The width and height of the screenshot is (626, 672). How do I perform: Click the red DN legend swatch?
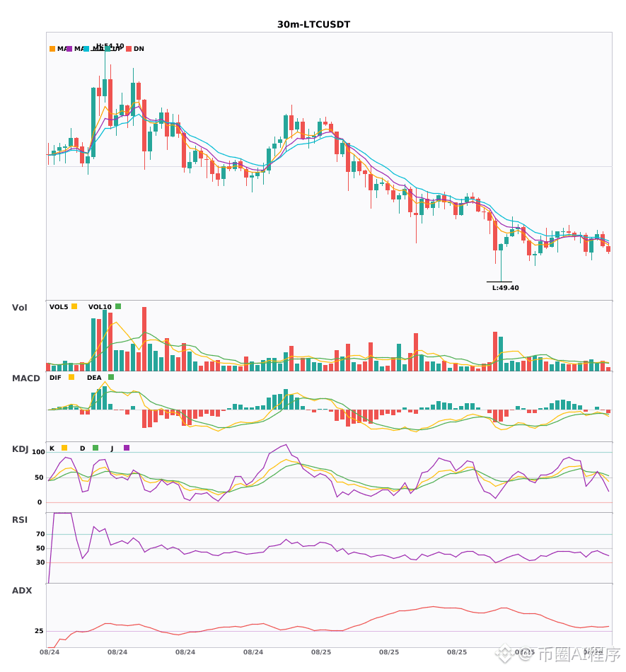[129, 49]
